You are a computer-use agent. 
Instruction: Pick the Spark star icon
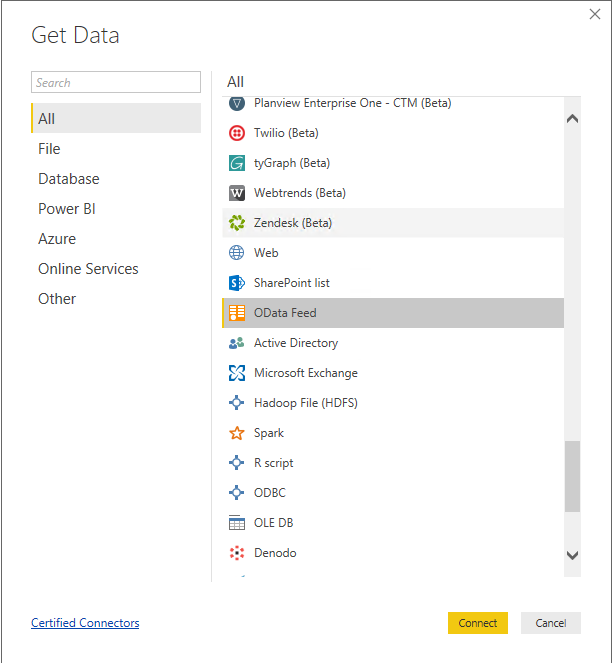(x=237, y=433)
